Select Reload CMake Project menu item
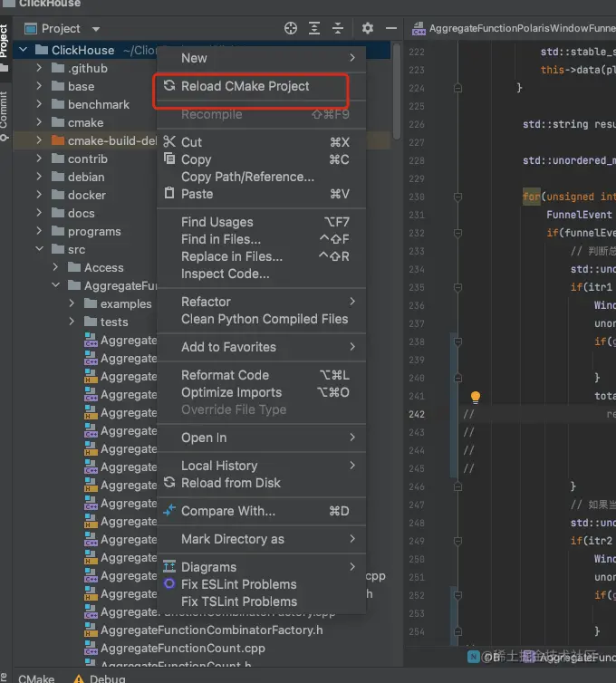This screenshot has width=616, height=683. click(245, 86)
